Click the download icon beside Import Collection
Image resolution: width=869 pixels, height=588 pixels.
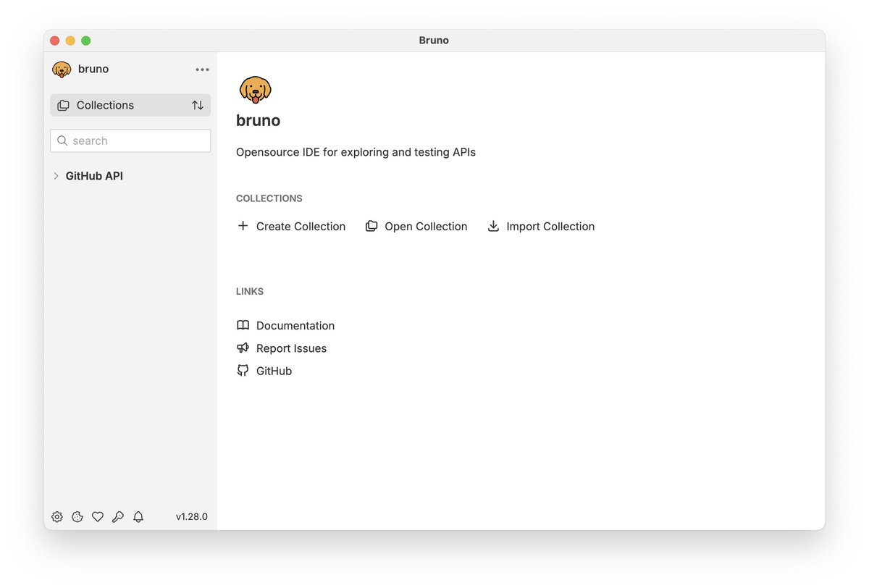coord(493,226)
